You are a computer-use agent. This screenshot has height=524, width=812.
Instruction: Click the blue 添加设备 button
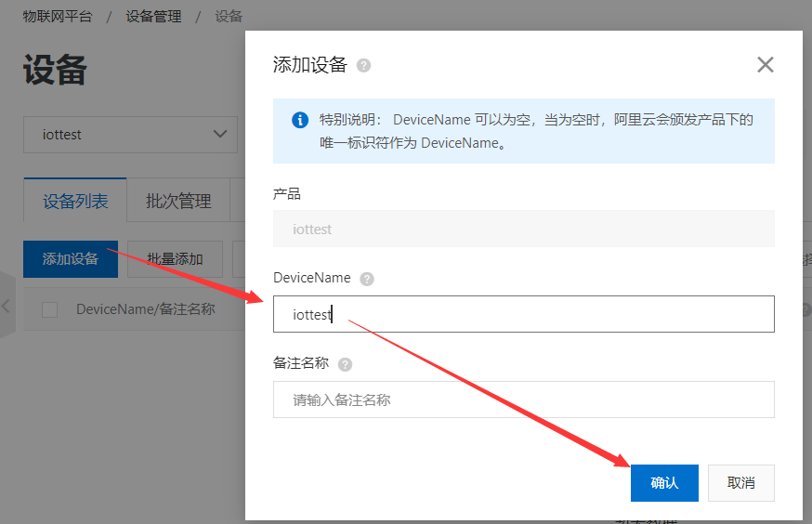71,259
